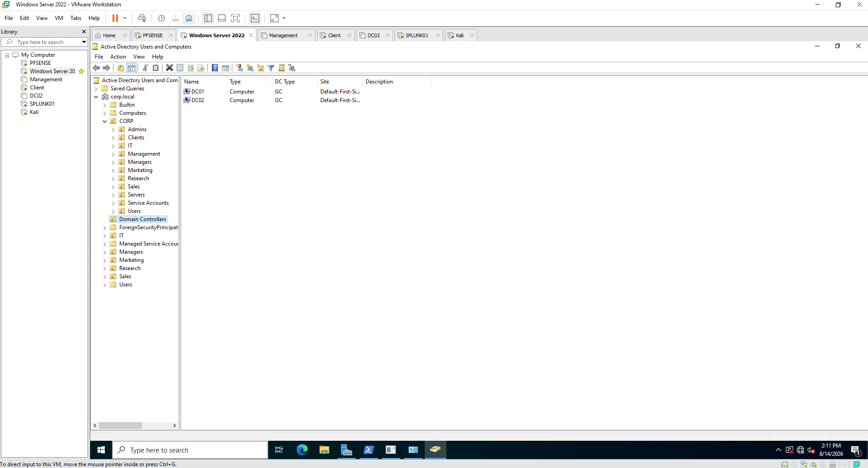868x468 pixels.
Task: Click the Back arrow in ADUC toolbar
Action: tap(96, 68)
